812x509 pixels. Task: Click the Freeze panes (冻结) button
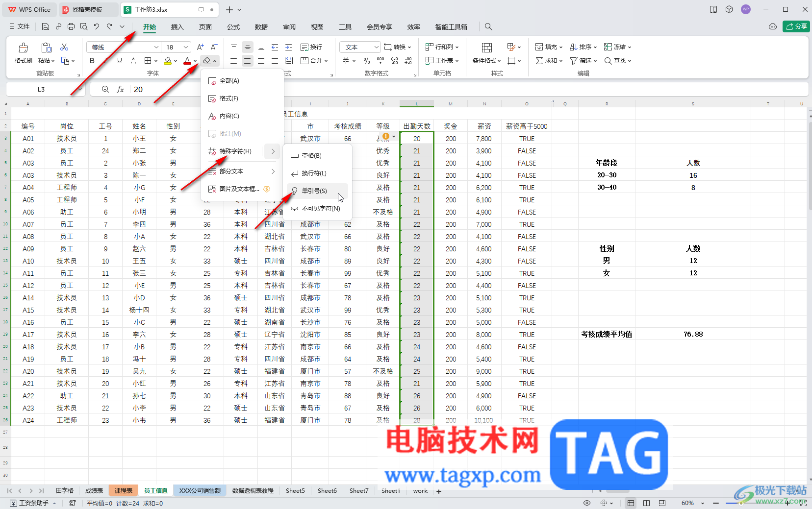617,47
